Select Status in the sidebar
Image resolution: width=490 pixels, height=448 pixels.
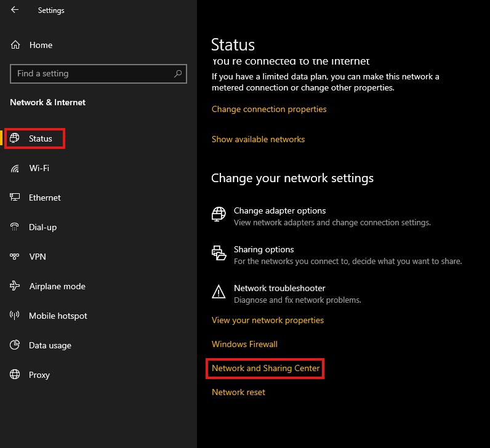40,138
